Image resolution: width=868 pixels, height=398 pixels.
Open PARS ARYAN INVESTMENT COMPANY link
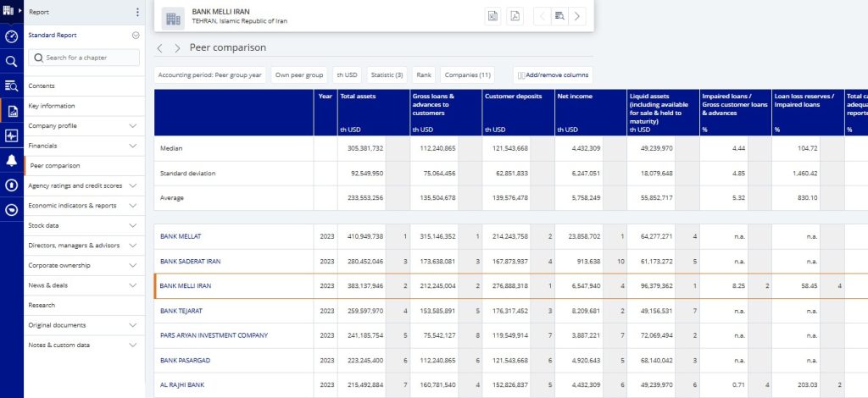214,335
